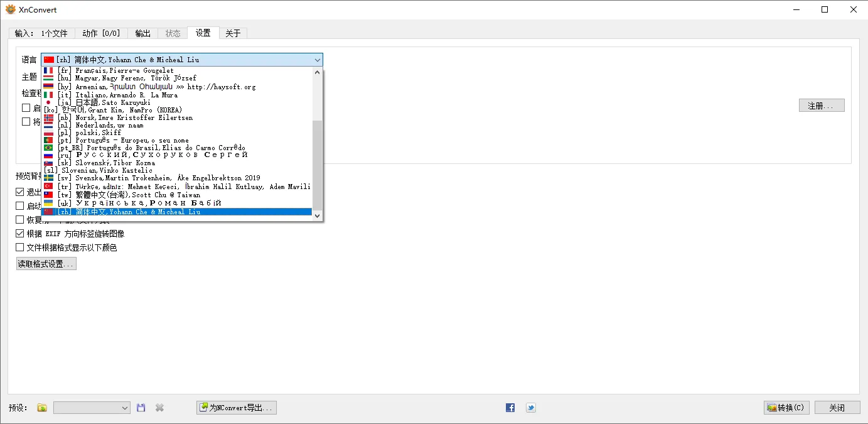Choose [sl] Slovenian, Vinko Kastelic entry
This screenshot has width=868, height=424.
click(177, 170)
